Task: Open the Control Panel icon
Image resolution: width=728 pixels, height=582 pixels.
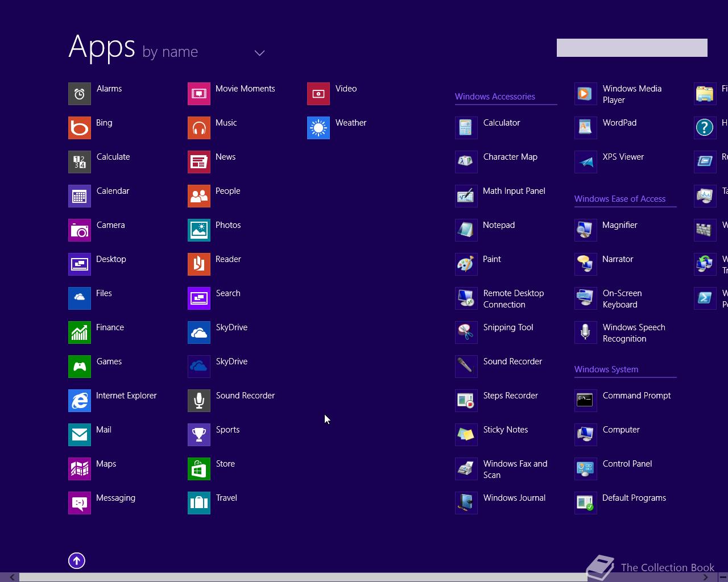Action: [586, 469]
